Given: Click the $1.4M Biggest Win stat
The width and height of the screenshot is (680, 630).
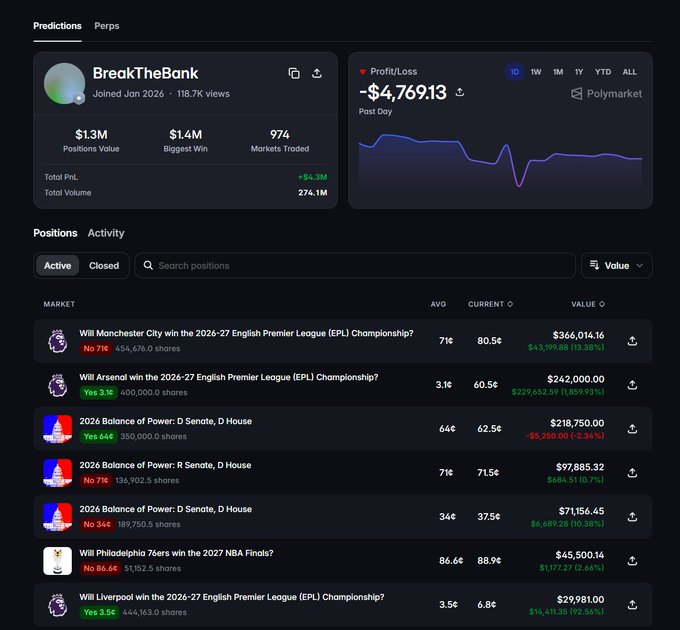Looking at the screenshot, I should tap(186, 141).
